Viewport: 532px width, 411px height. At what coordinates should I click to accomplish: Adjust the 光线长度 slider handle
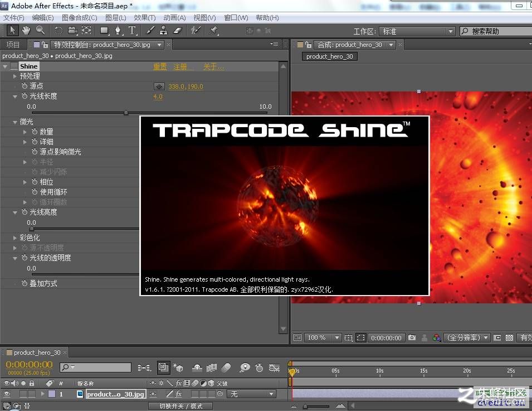[x=126, y=113]
